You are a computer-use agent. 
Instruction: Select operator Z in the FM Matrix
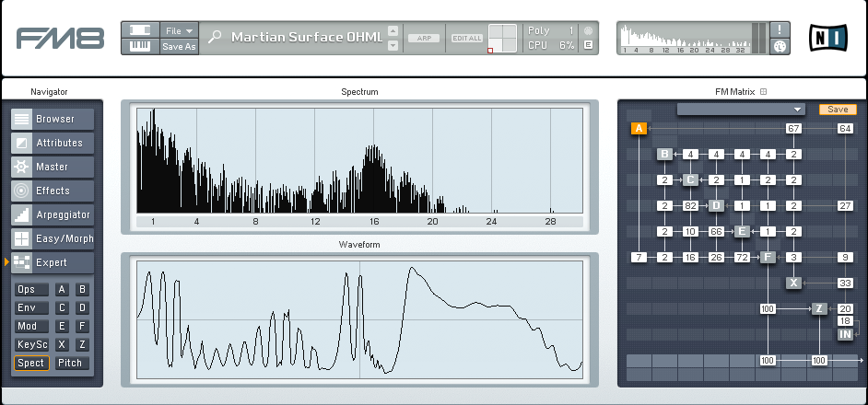point(819,308)
